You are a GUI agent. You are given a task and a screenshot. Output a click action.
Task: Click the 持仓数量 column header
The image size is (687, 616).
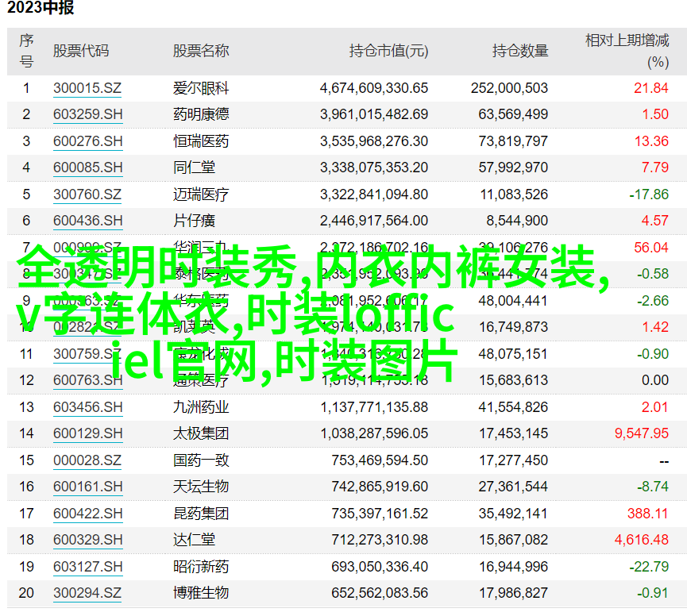520,52
